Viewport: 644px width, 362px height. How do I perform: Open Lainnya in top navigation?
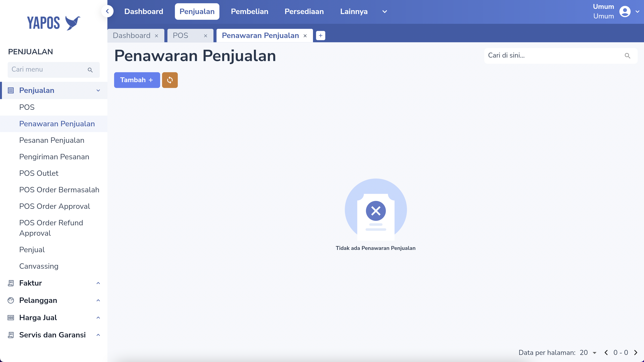pyautogui.click(x=354, y=12)
